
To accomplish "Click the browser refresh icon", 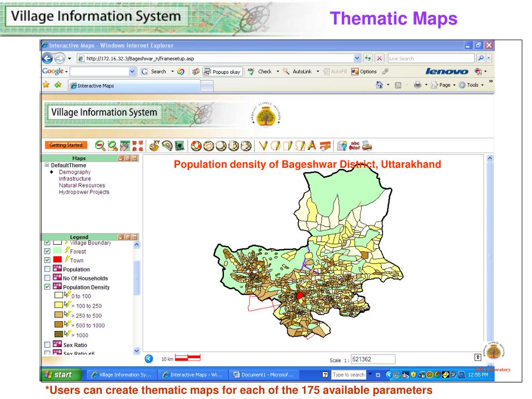I will coord(368,58).
